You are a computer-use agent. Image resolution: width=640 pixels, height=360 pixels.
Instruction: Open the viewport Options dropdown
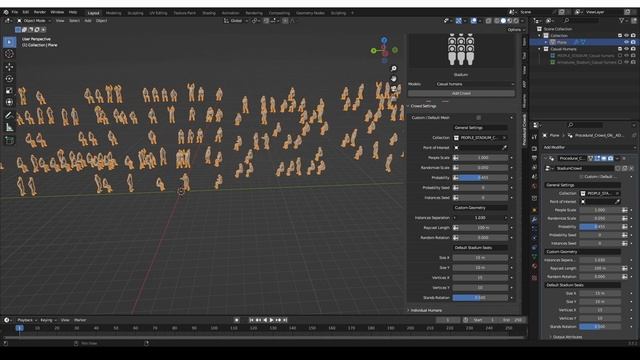[516, 30]
